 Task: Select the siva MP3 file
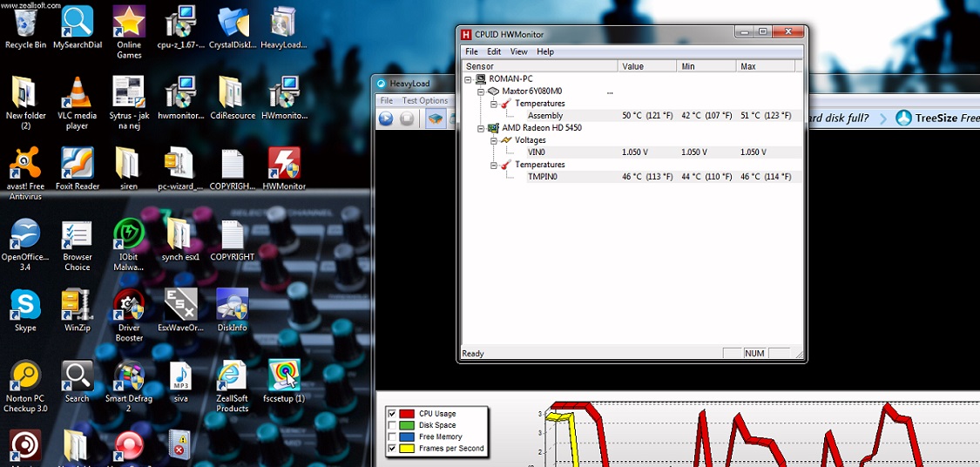[x=181, y=381]
